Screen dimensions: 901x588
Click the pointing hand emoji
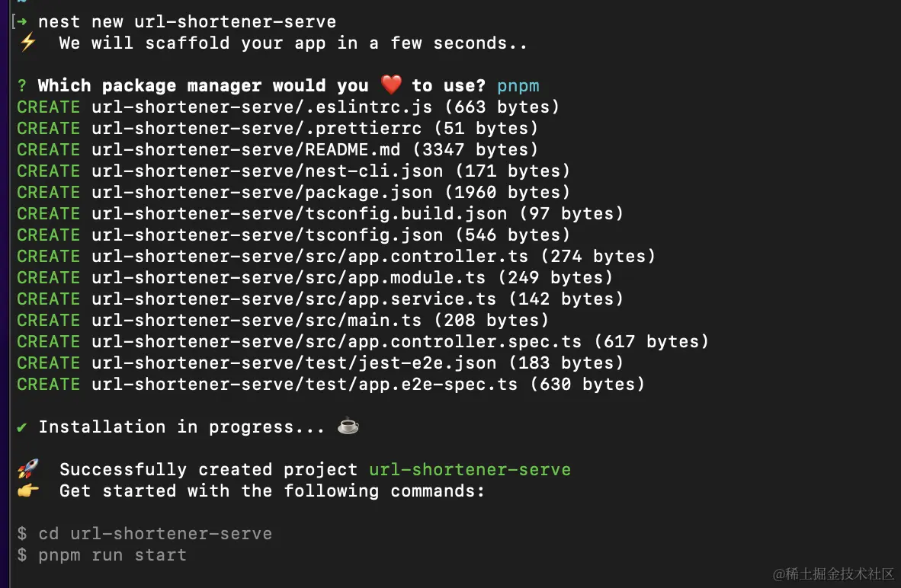coord(27,491)
